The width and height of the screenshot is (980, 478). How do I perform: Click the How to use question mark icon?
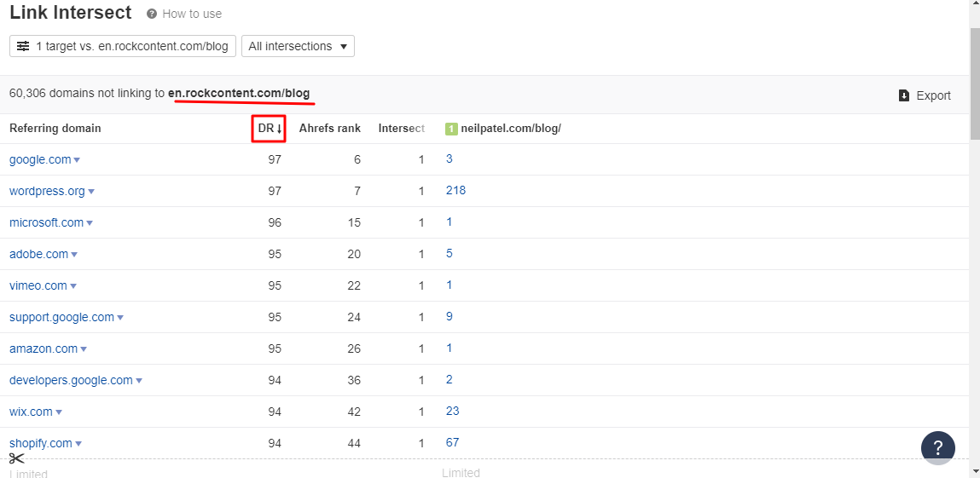152,14
